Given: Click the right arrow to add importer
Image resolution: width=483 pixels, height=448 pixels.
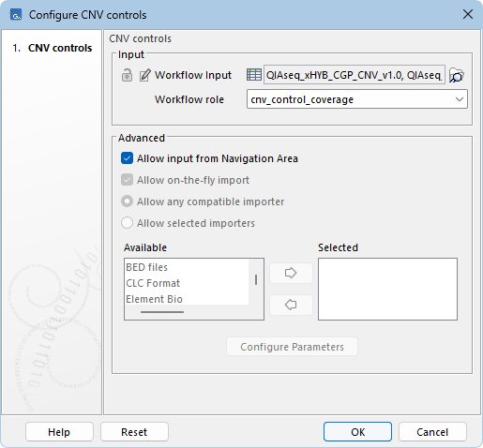Looking at the screenshot, I should (x=291, y=273).
